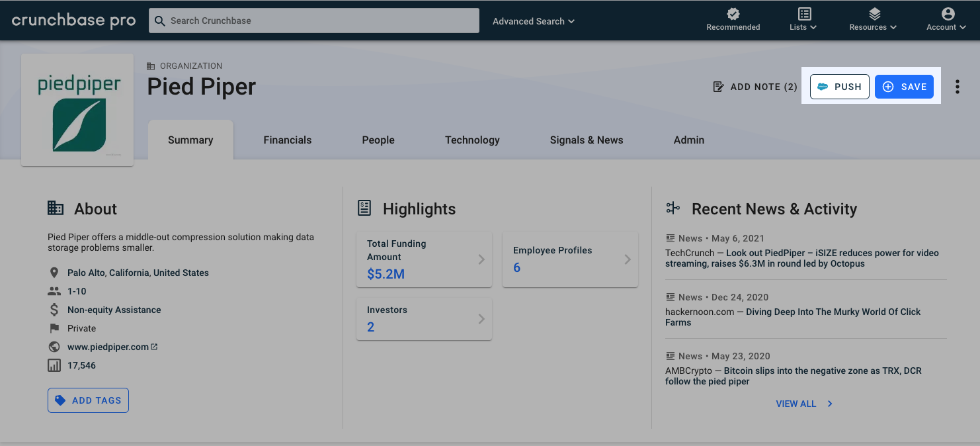Visit the www.piedpiper.com link

click(108, 346)
